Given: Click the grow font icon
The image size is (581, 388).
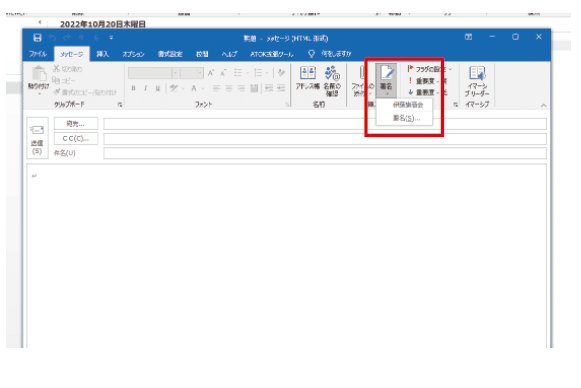Looking at the screenshot, I should [x=211, y=73].
